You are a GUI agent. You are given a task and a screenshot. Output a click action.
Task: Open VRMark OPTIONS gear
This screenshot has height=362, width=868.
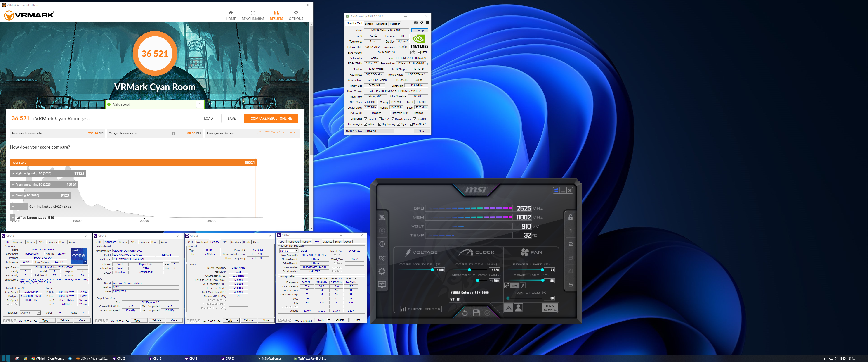(296, 13)
